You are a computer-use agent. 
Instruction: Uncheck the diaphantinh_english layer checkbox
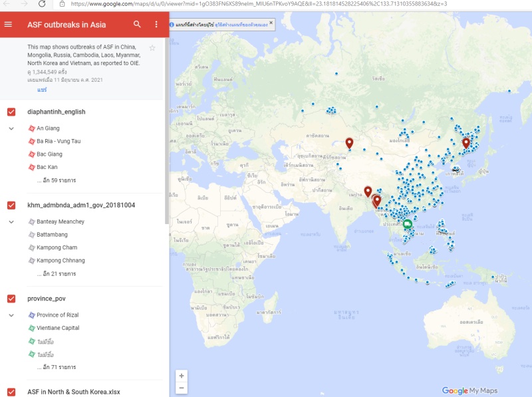(x=11, y=112)
